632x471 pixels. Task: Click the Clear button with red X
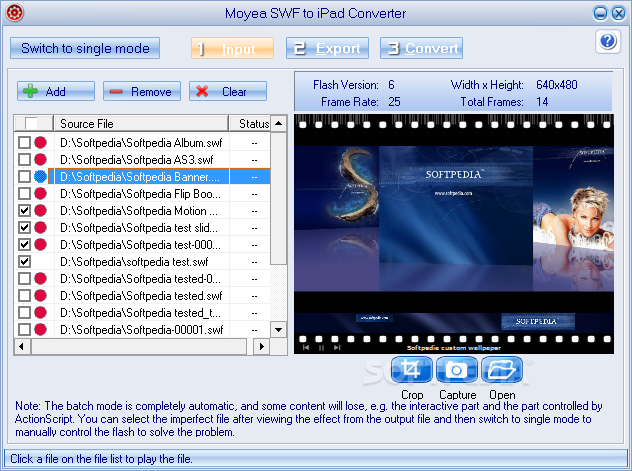pos(228,91)
